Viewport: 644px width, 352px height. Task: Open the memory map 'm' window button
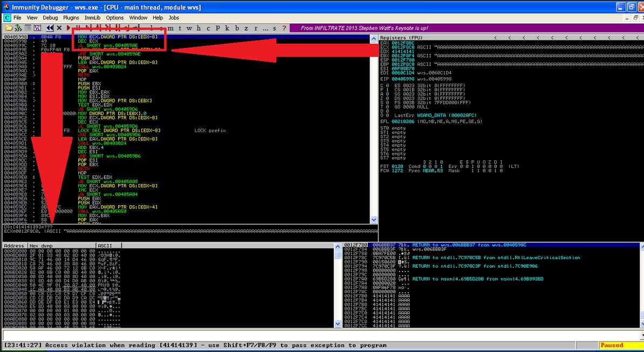tap(171, 28)
